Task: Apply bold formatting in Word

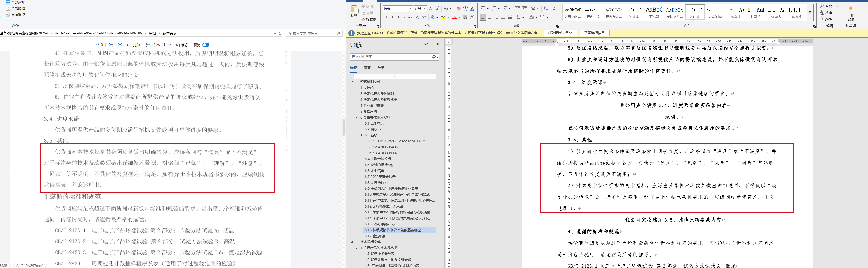Action: (385, 17)
